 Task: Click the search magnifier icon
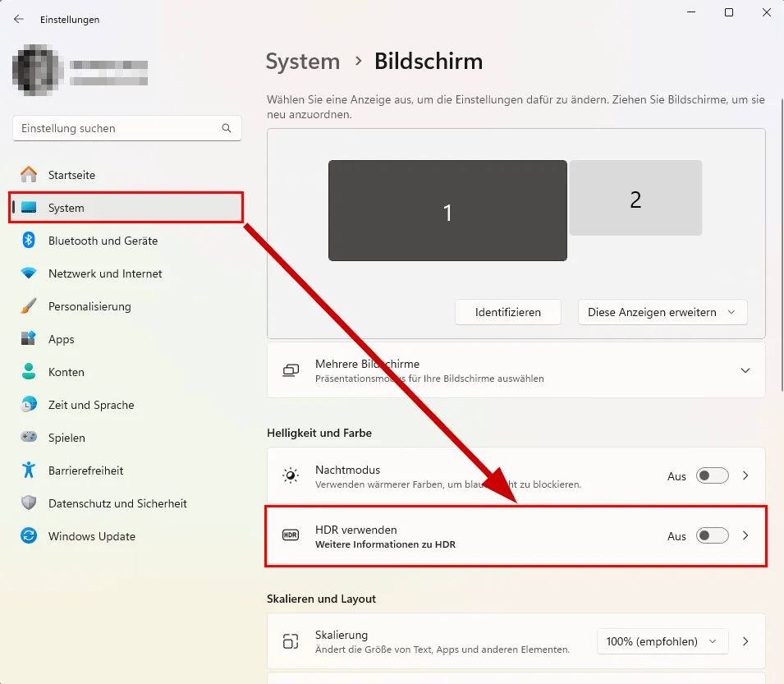[x=227, y=128]
